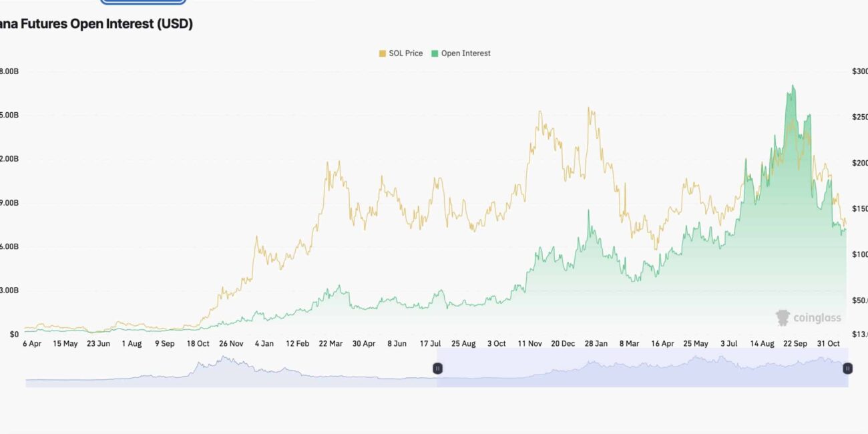Viewport: 868px width, 434px height.
Task: Click the 28 Jan x-axis date label
Action: pos(596,344)
